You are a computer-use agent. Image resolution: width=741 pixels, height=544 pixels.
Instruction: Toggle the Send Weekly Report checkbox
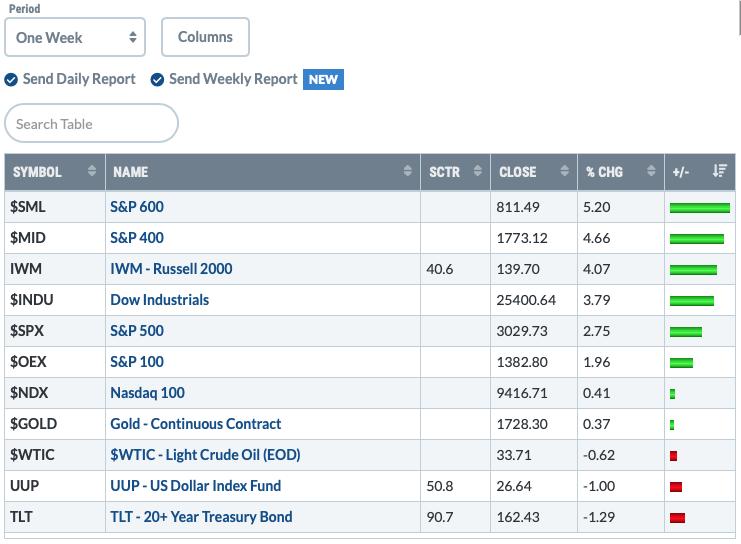pos(157,79)
